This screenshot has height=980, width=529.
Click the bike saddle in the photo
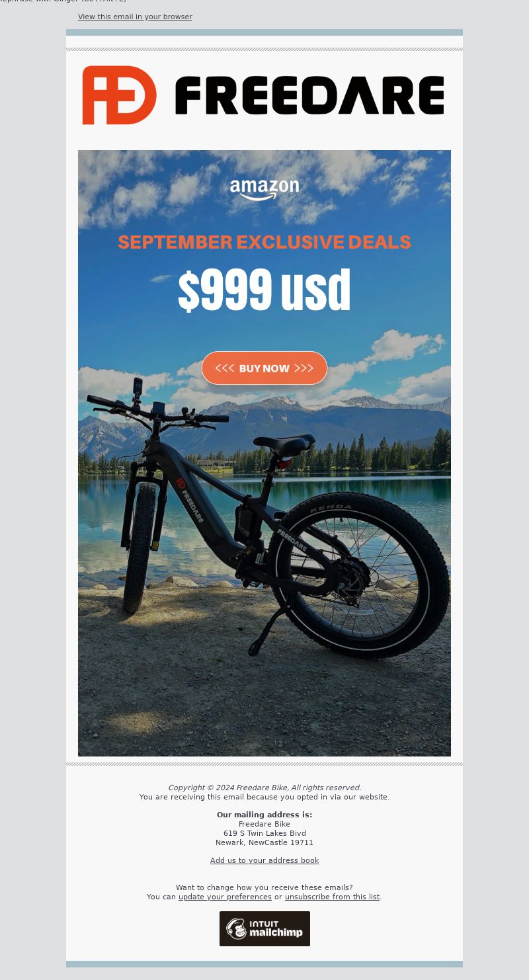(283, 444)
